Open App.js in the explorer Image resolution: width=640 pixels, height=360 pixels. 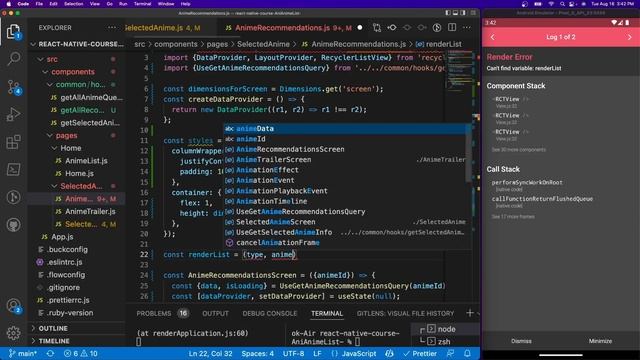[62, 237]
